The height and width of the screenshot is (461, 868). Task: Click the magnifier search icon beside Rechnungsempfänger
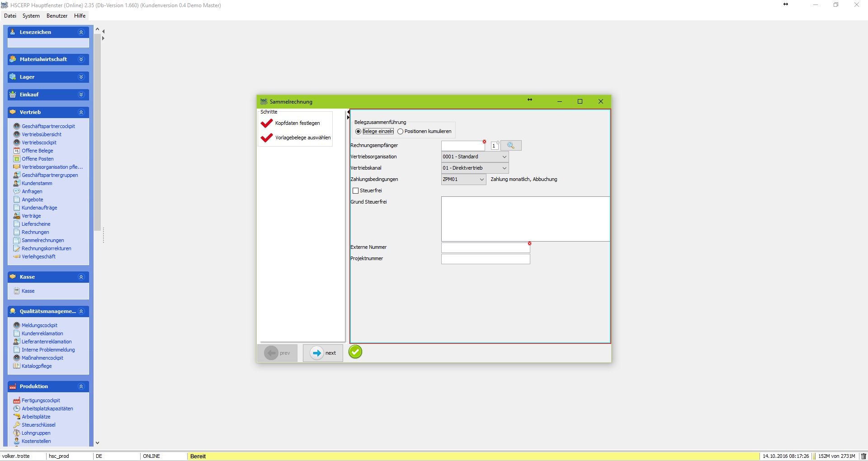511,145
